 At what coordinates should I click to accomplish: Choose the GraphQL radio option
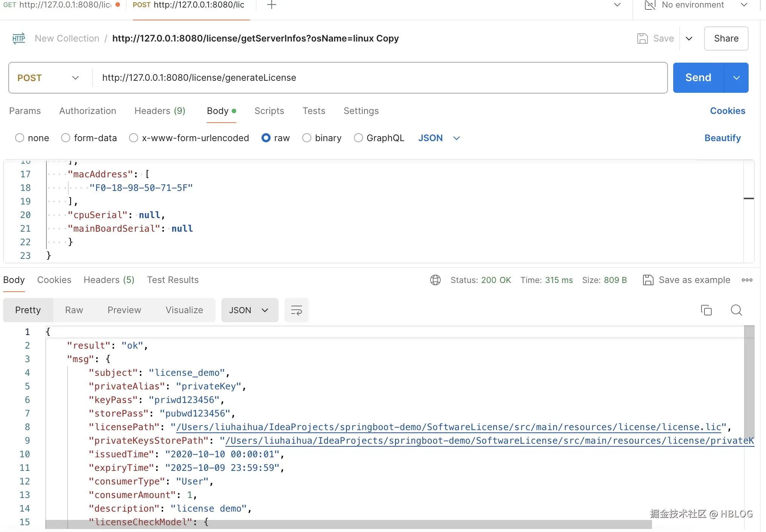[358, 138]
